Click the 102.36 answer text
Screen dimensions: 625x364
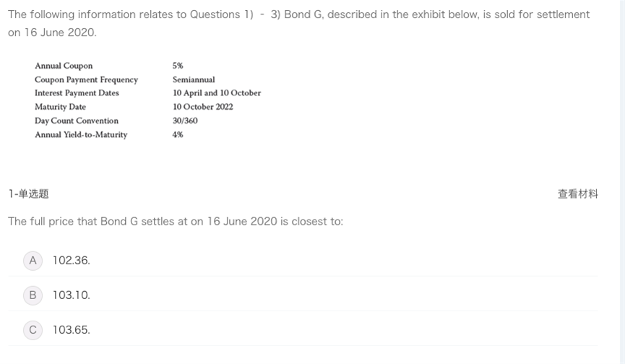tap(72, 261)
